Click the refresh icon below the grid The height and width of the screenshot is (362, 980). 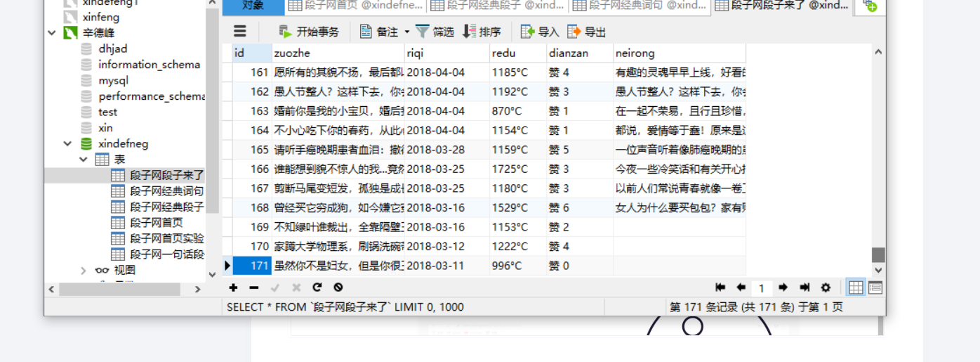tap(317, 287)
